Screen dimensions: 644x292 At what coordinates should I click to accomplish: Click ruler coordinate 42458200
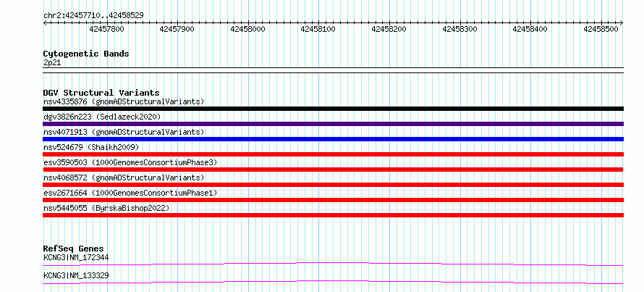(x=389, y=29)
